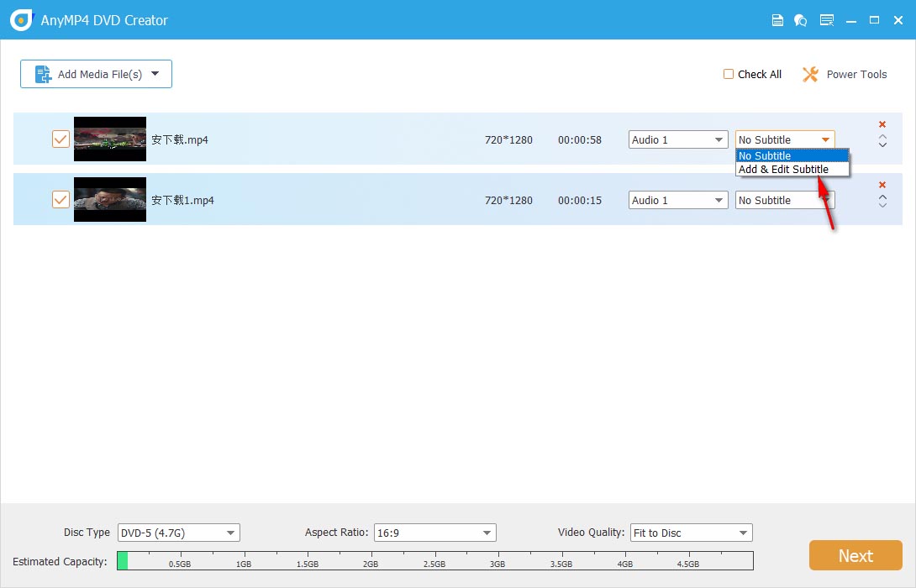This screenshot has height=588, width=916.
Task: Click the 00:00:58 duration value
Action: click(x=580, y=139)
